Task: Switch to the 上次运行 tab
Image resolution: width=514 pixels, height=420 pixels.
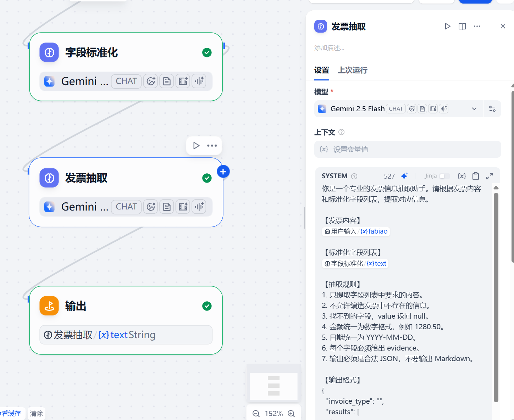Action: click(x=353, y=70)
